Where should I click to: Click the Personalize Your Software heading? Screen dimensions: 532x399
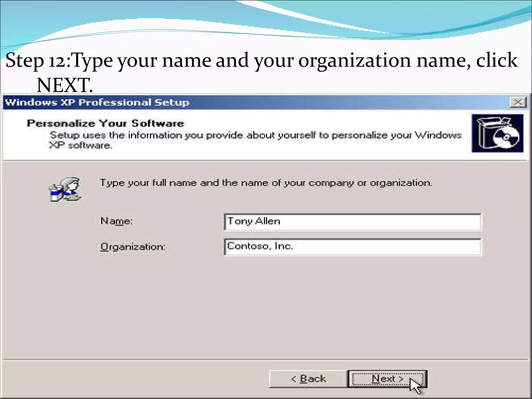[105, 123]
